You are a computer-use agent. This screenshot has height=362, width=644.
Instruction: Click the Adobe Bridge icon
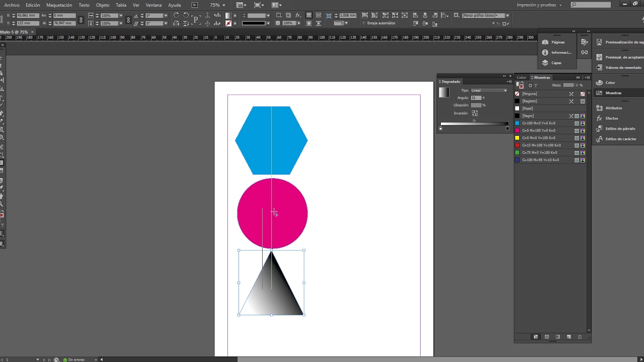pyautogui.click(x=195, y=5)
